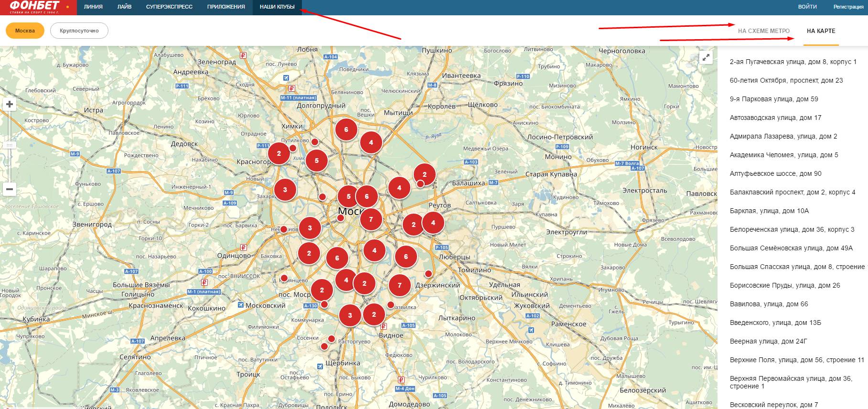This screenshot has width=868, height=409.
Task: Select address Балаклавский проспект, дом 2
Action: click(x=793, y=192)
